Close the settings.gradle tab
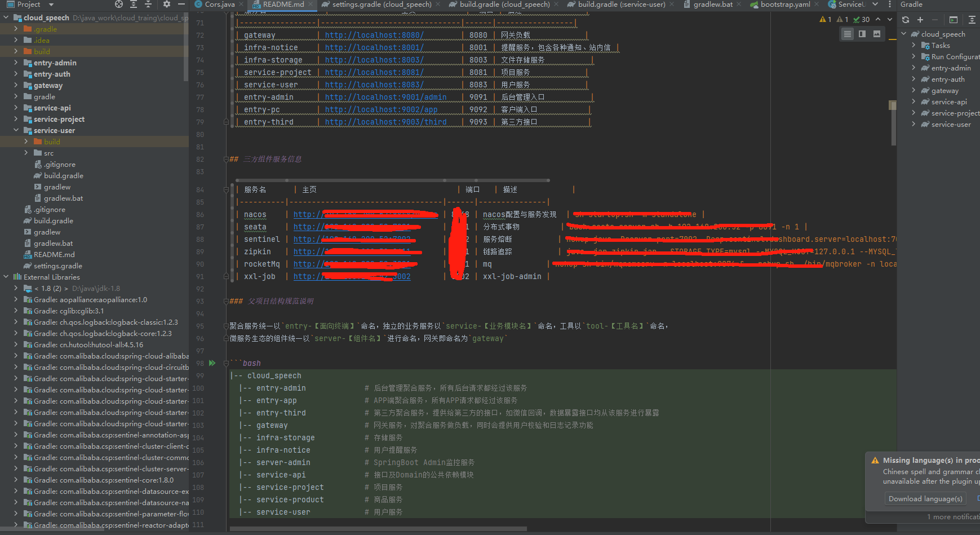The height and width of the screenshot is (535, 980). click(x=438, y=5)
